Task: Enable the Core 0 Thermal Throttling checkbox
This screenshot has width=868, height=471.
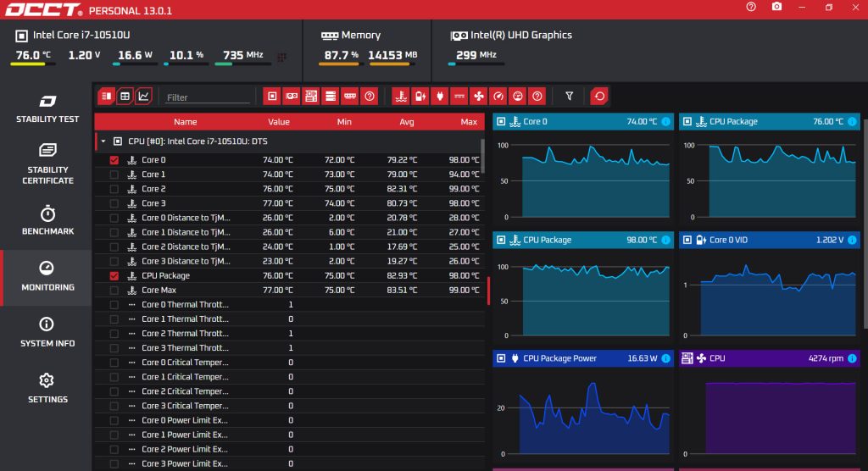Action: coord(114,304)
